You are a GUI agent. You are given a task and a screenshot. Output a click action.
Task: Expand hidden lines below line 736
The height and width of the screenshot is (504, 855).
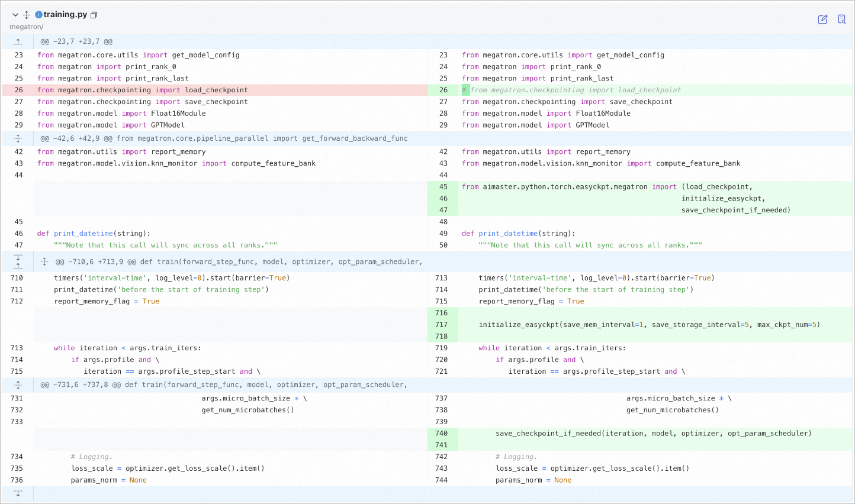click(18, 493)
